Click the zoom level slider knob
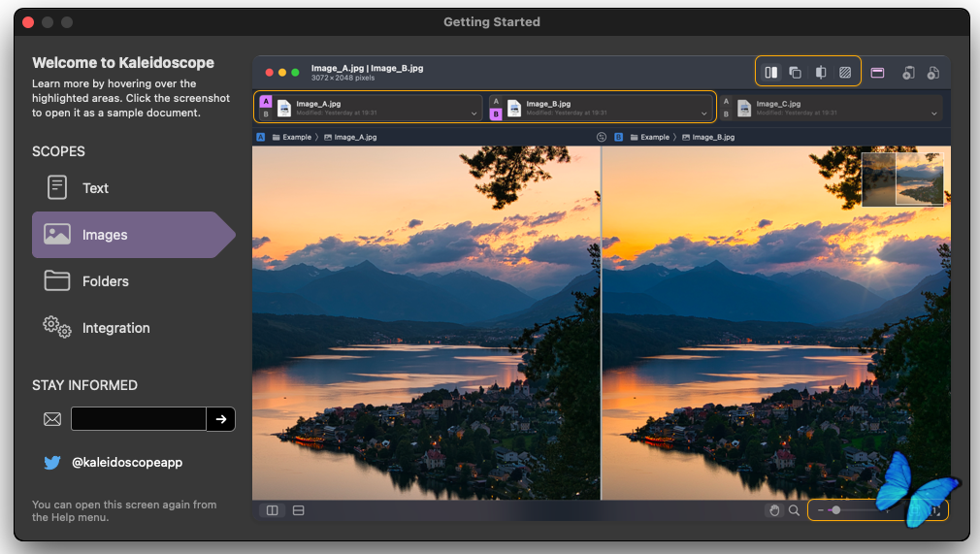This screenshot has width=980, height=554. click(x=835, y=510)
